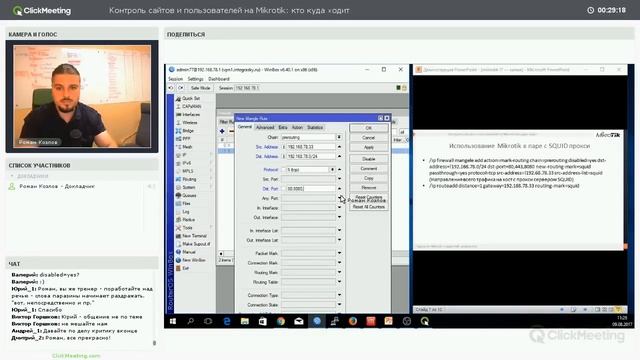Viewport: 640px width, 360px height.
Task: Collapse the Src. Address field arrow
Action: pos(339,147)
